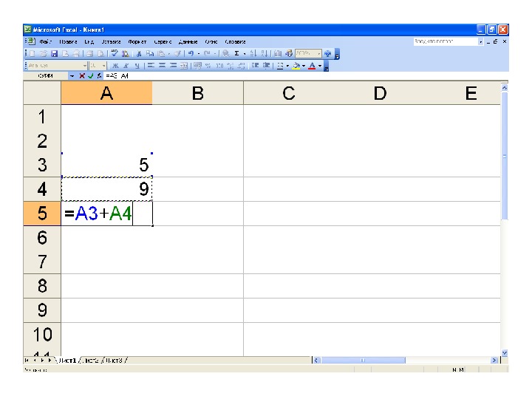Screen dimensions: 532x399
Task: Click the Insert Function fx icon
Action: (x=98, y=76)
